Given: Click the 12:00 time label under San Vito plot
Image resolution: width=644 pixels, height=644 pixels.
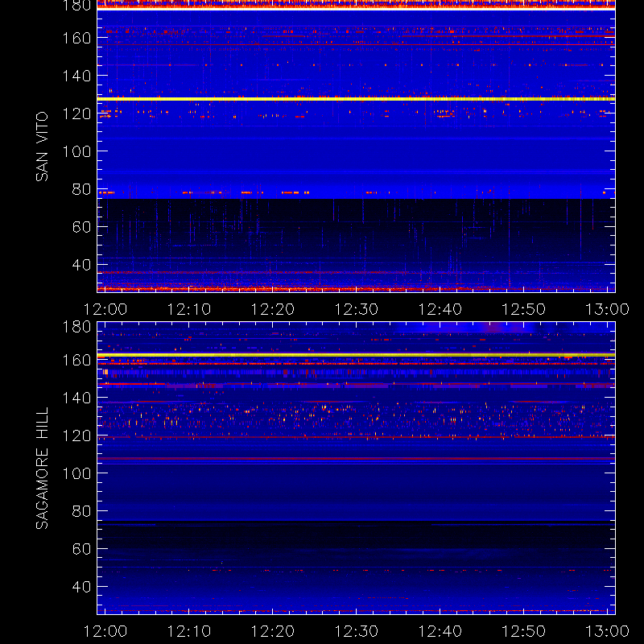Looking at the screenshot, I should tap(105, 309).
